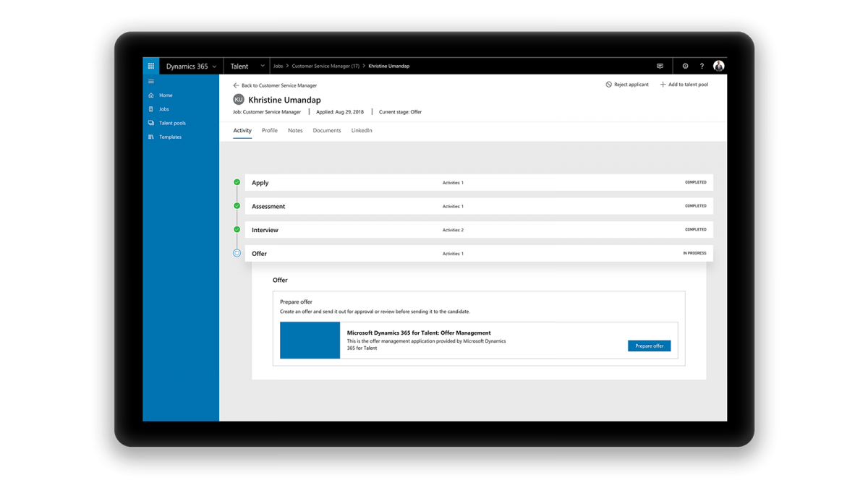
Task: Toggle the Interview stage completed status circle
Action: [x=237, y=229]
